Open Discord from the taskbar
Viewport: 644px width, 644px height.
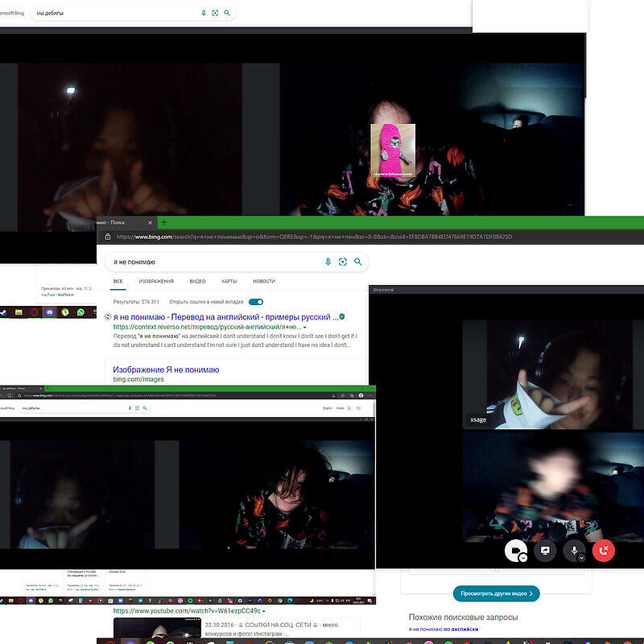[51, 312]
